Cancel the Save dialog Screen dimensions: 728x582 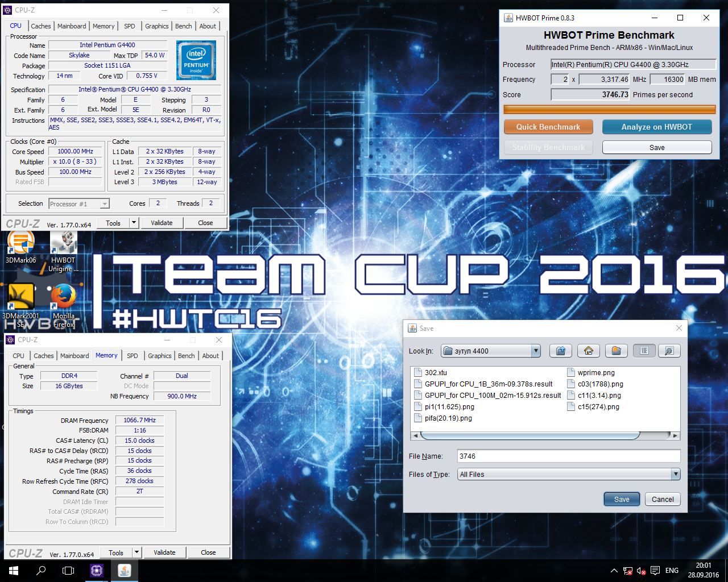pos(663,499)
